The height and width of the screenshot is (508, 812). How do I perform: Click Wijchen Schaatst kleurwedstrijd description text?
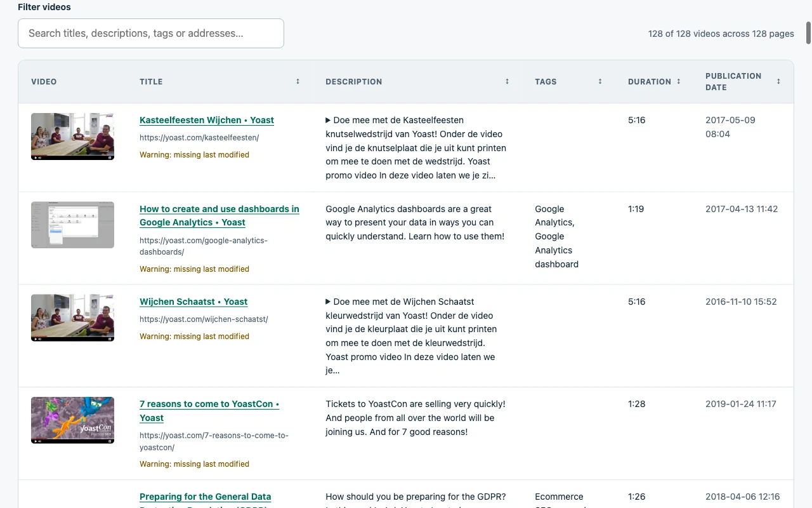(411, 336)
